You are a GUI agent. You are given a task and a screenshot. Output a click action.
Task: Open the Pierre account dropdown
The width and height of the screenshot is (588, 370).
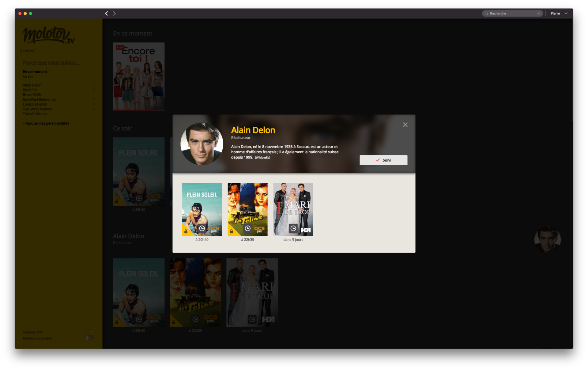[x=559, y=13]
